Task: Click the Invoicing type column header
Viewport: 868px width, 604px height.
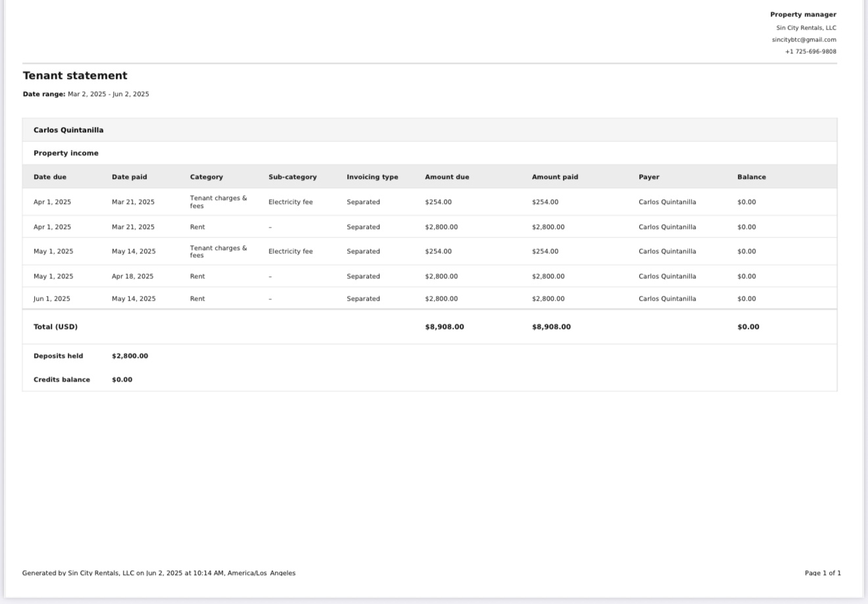Action: pos(372,177)
